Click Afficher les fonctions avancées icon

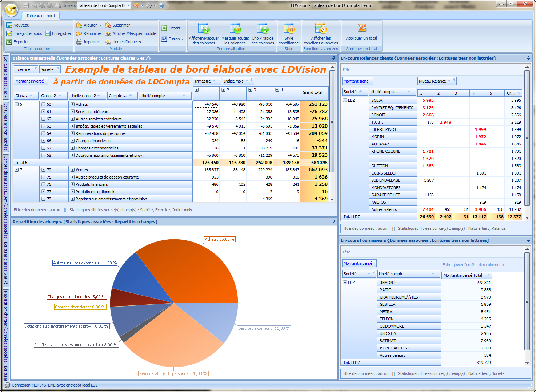pos(321,29)
